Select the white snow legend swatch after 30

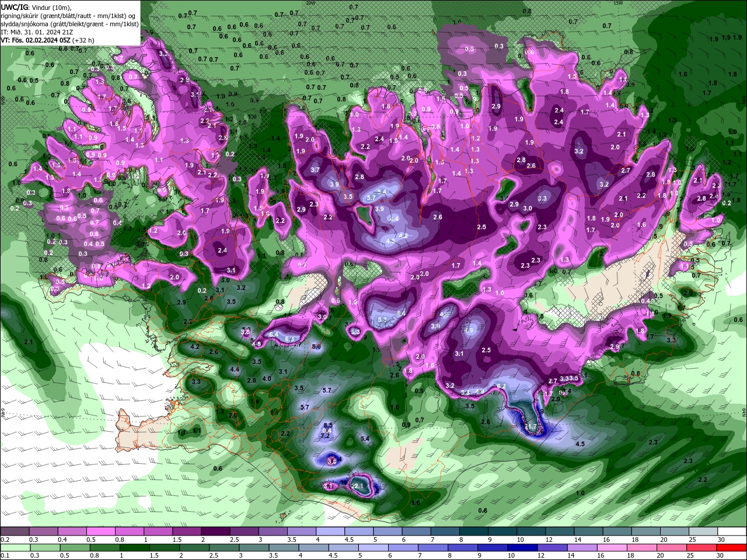(x=731, y=531)
